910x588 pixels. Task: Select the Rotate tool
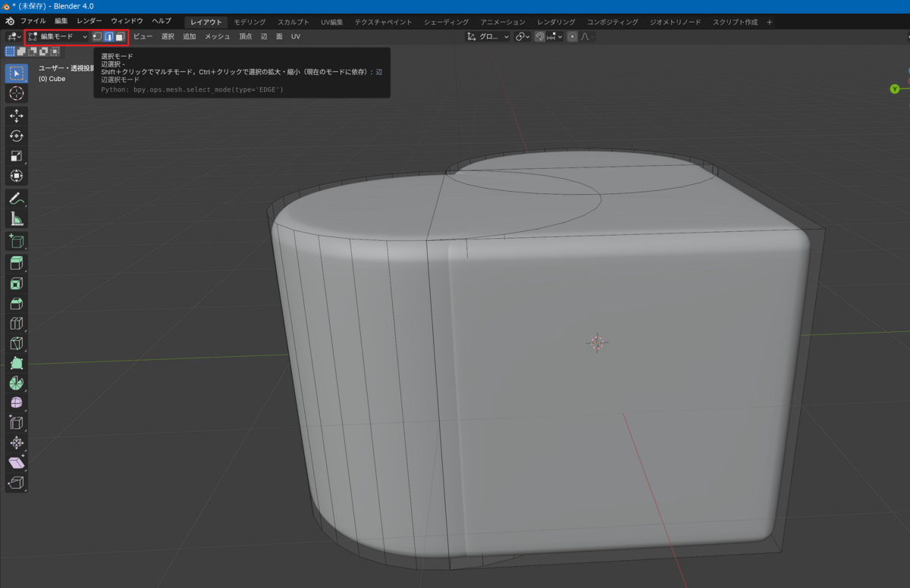16,136
